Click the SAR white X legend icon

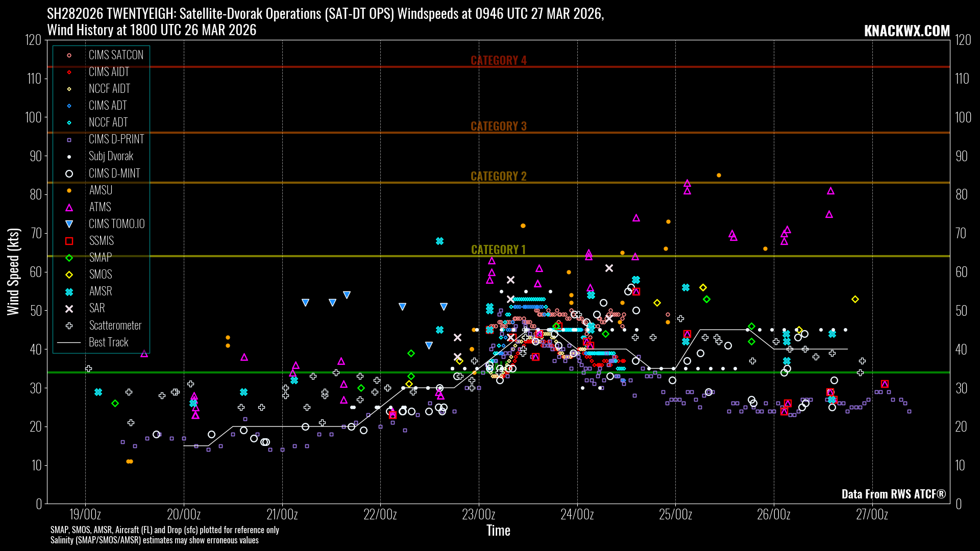click(x=69, y=309)
